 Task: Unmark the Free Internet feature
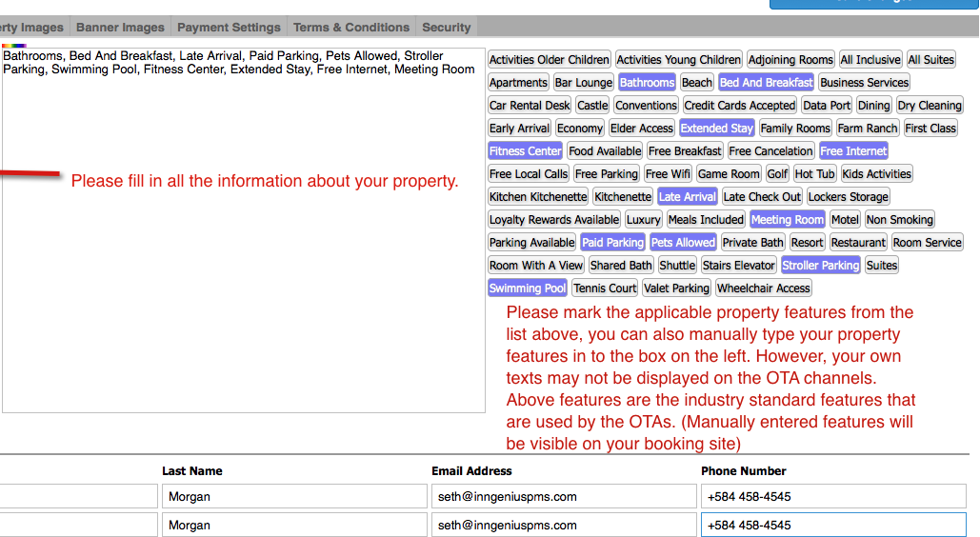pyautogui.click(x=853, y=151)
